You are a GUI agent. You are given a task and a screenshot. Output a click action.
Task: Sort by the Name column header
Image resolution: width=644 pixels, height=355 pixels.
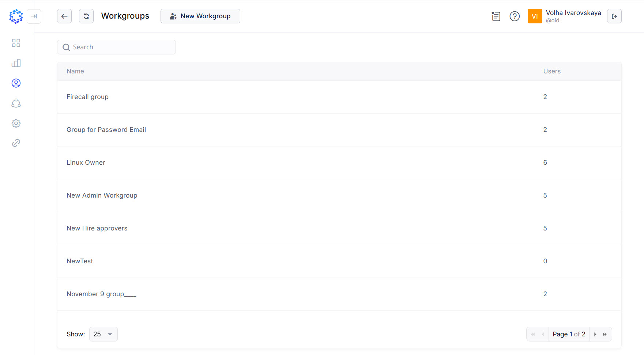coord(75,71)
